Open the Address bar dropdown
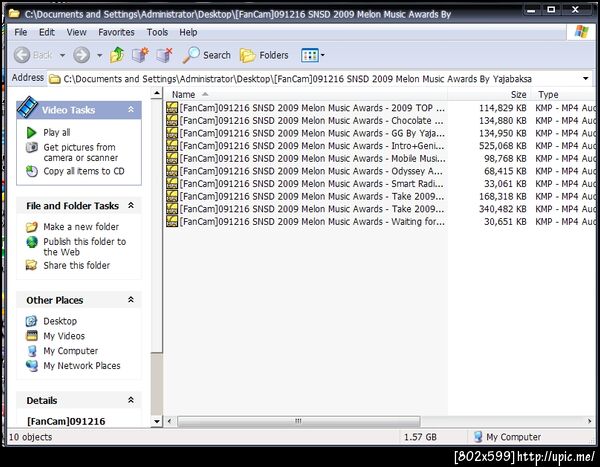Viewport: 600px width, 467px height. [x=585, y=79]
